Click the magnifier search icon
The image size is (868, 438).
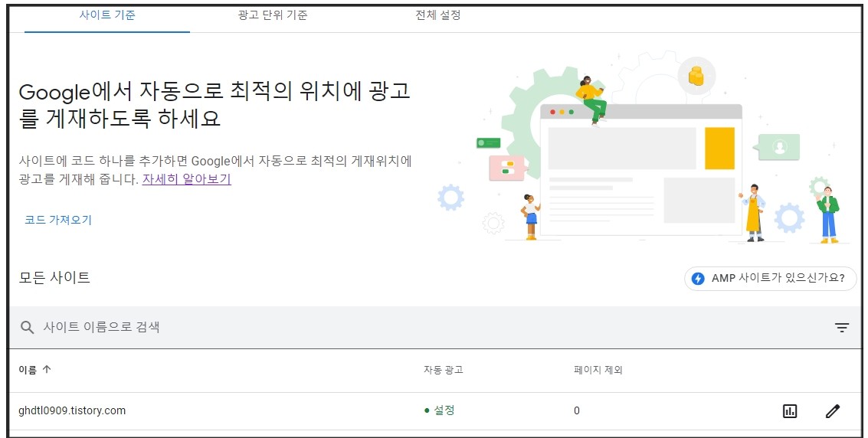[27, 328]
